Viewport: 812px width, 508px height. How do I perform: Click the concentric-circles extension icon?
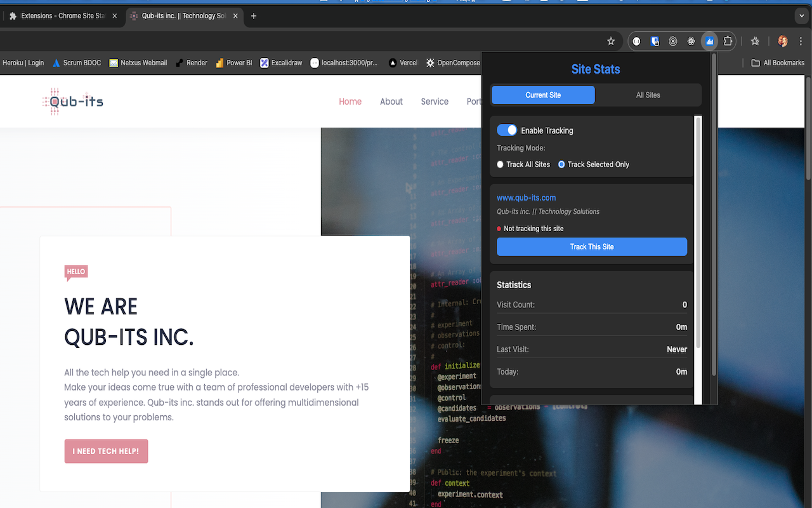tap(673, 41)
